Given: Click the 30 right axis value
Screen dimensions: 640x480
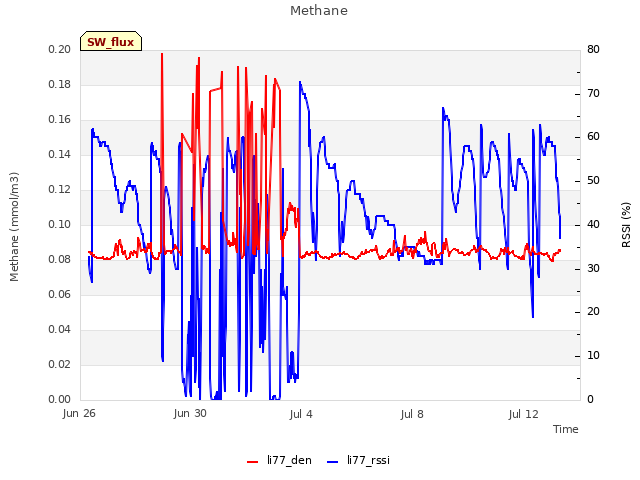Looking at the screenshot, I should (x=593, y=269).
